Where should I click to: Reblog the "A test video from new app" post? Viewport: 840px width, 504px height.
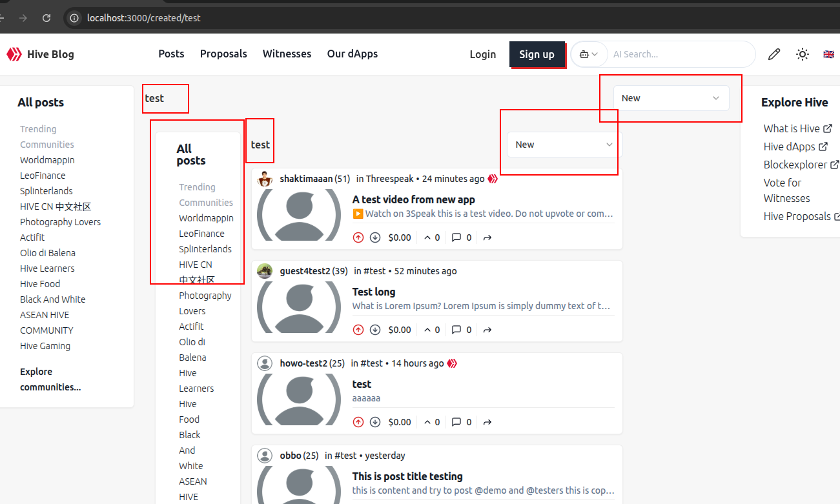pos(487,237)
